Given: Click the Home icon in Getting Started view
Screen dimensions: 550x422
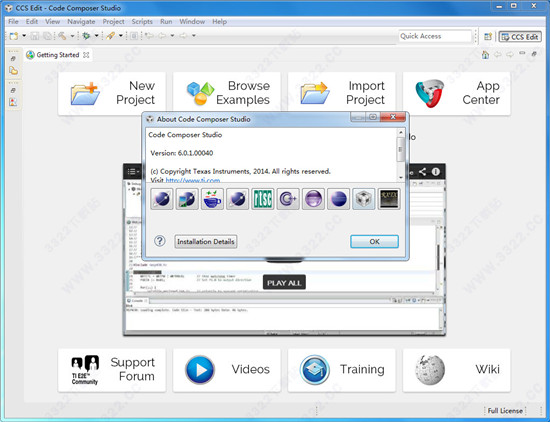Looking at the screenshot, I should 485,55.
